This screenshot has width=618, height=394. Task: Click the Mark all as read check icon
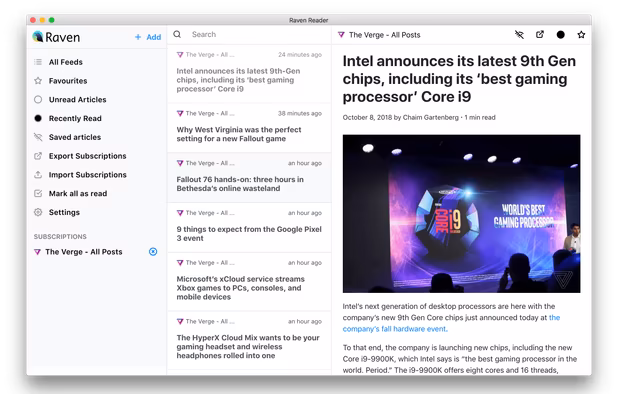(x=38, y=193)
